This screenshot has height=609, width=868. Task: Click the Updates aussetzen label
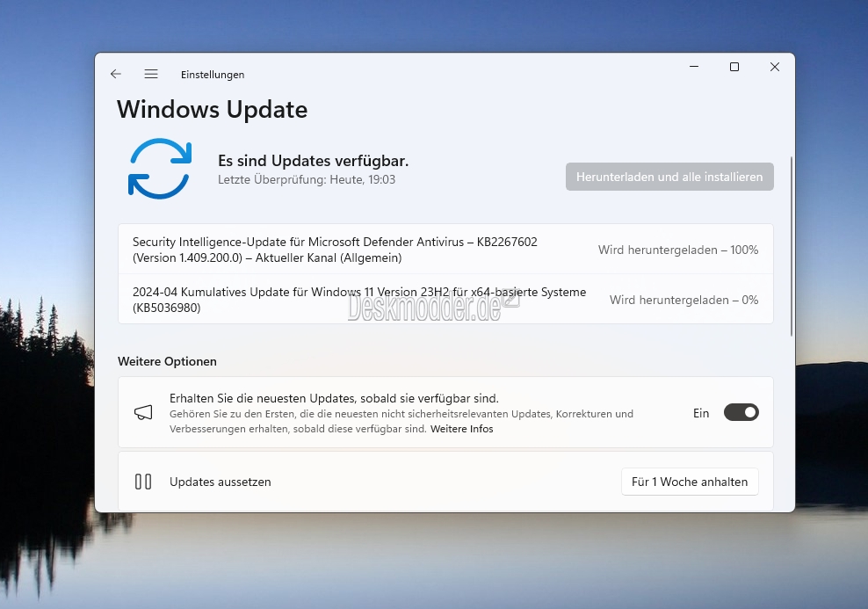(x=221, y=482)
